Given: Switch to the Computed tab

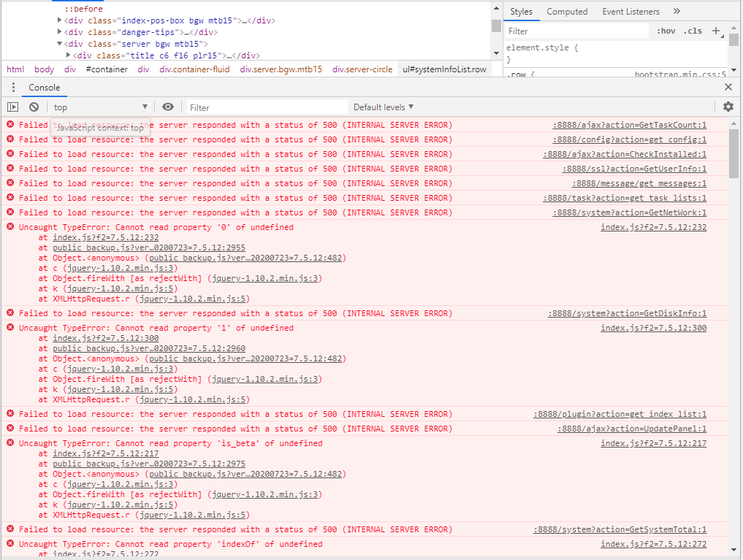Looking at the screenshot, I should point(567,12).
